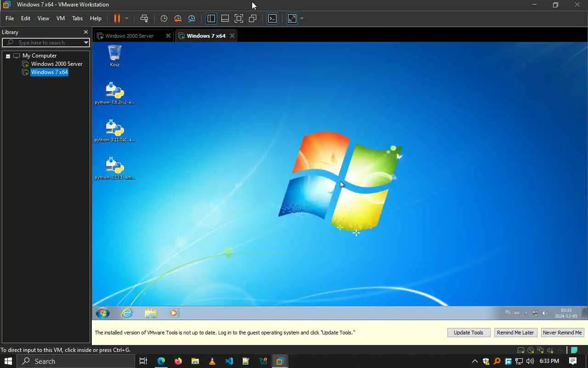Click Update Tools button
Viewport: 588px width, 368px height.
coord(469,333)
